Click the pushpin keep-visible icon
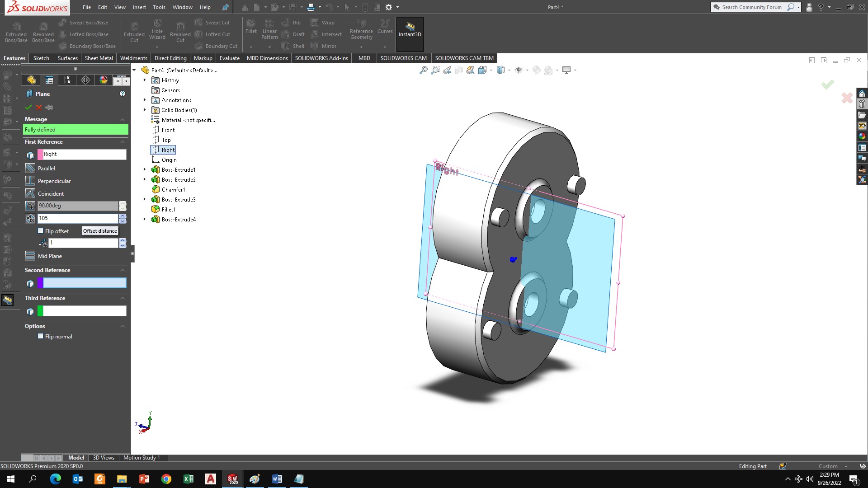The width and height of the screenshot is (868, 488). (49, 108)
